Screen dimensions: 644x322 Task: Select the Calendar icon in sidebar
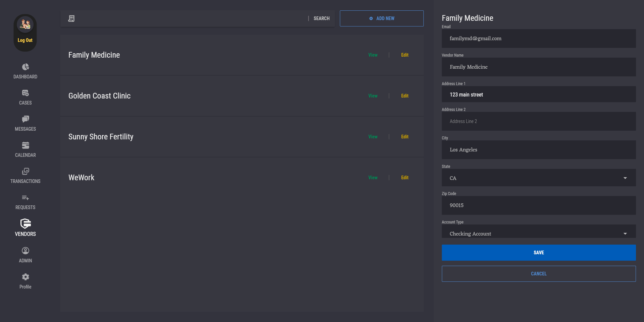coord(25,145)
